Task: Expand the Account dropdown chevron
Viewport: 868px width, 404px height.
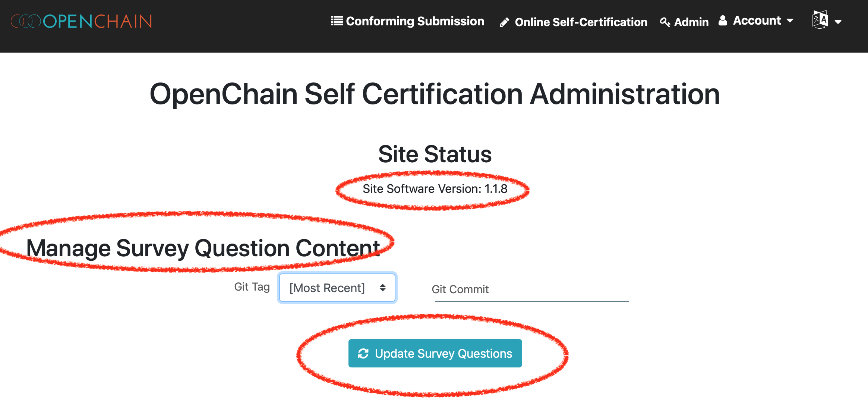Action: tap(790, 21)
